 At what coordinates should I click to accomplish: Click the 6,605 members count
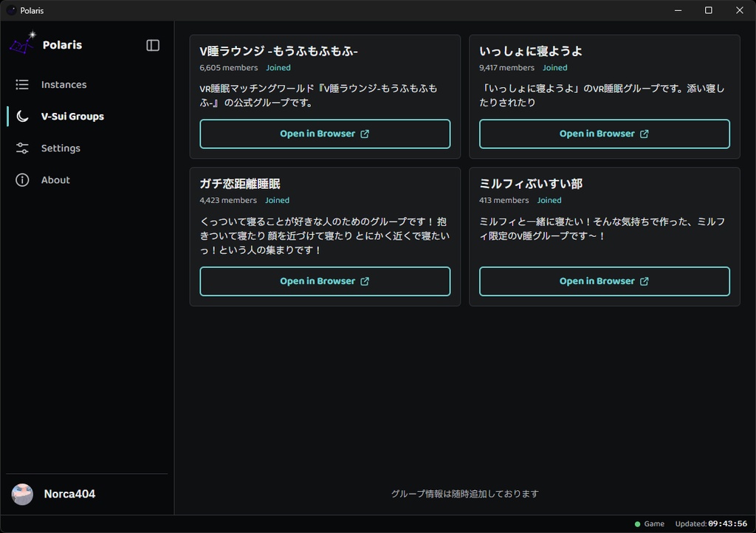coord(229,68)
